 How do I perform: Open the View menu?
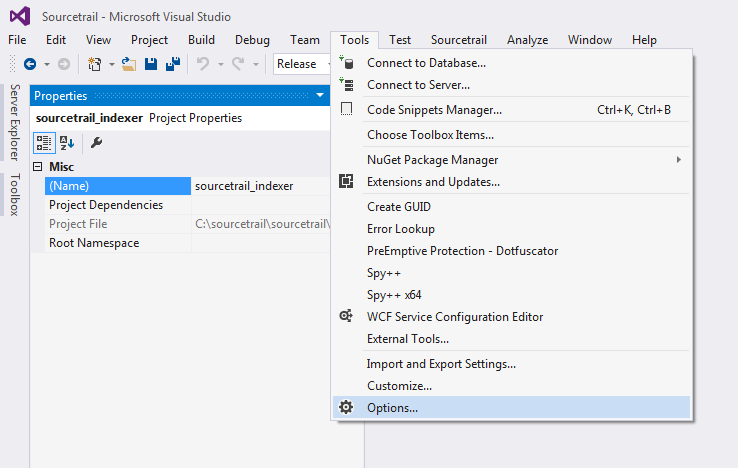[x=98, y=40]
